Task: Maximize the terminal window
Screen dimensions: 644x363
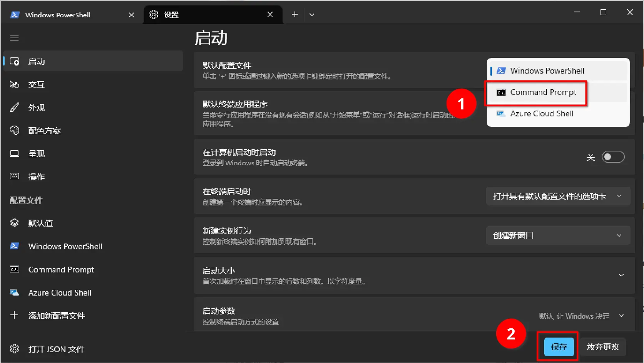Action: click(x=603, y=12)
